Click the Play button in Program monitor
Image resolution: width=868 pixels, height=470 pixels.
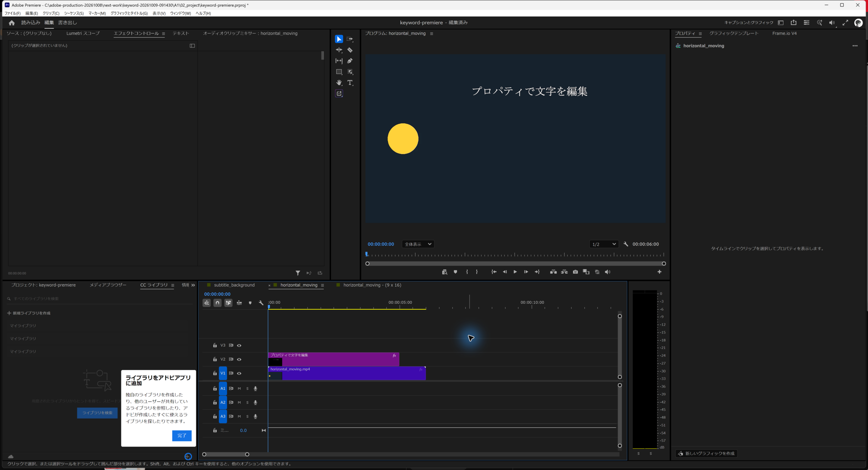pos(515,272)
